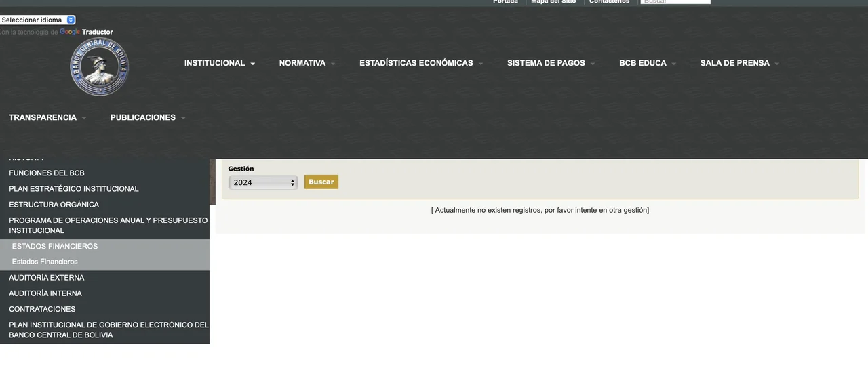Expand the arrow beside PUBLICACIONES
868x372 pixels.
point(183,118)
